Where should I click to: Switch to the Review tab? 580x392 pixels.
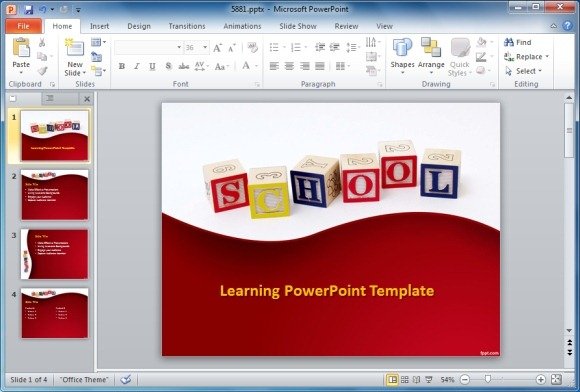[346, 26]
